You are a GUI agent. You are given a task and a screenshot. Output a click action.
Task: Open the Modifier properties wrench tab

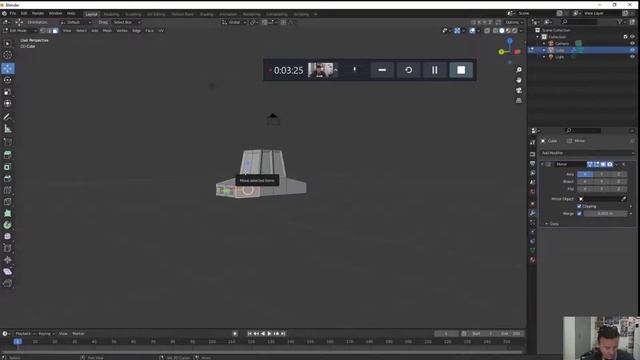pos(532,213)
